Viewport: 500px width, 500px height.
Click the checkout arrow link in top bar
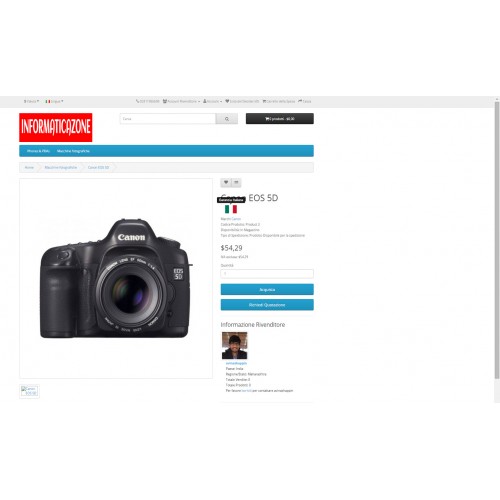tap(304, 101)
